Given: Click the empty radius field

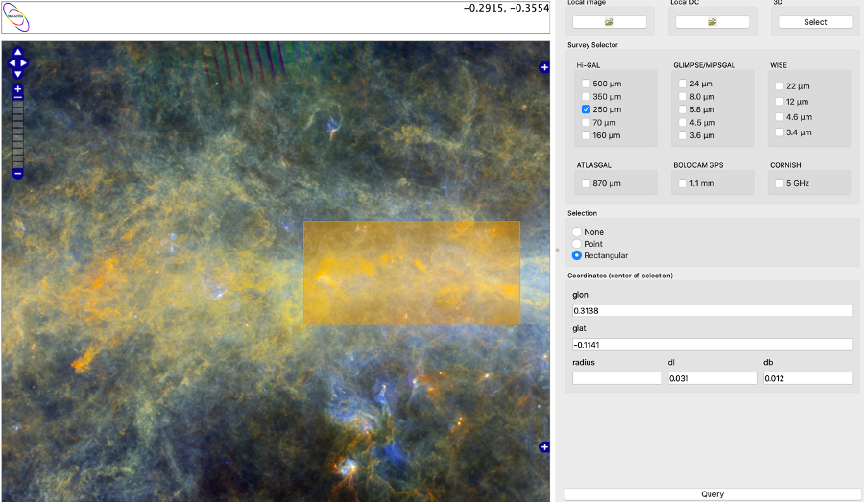Looking at the screenshot, I should tap(616, 378).
